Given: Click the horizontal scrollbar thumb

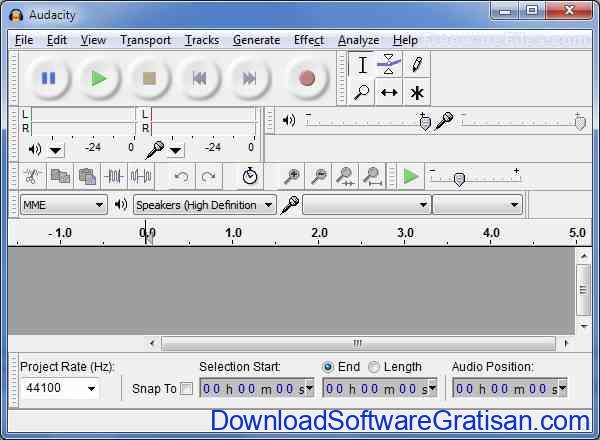Looking at the screenshot, I should pos(358,343).
